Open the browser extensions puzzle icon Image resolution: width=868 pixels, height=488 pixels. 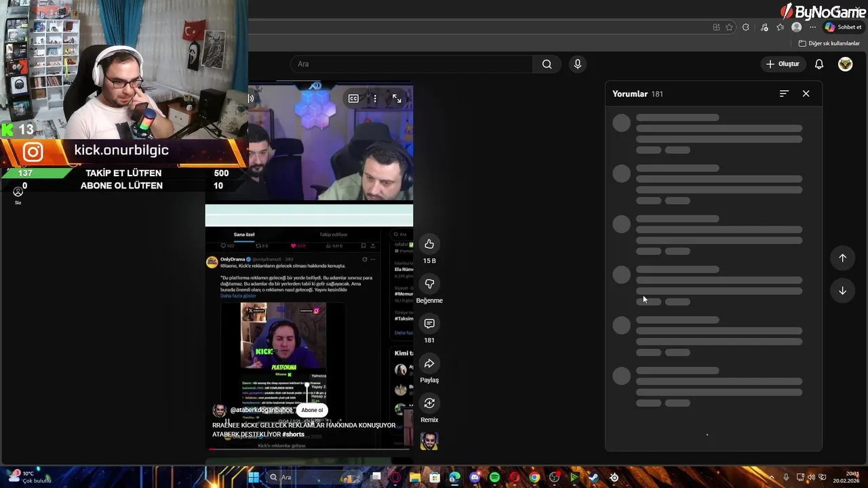click(746, 27)
